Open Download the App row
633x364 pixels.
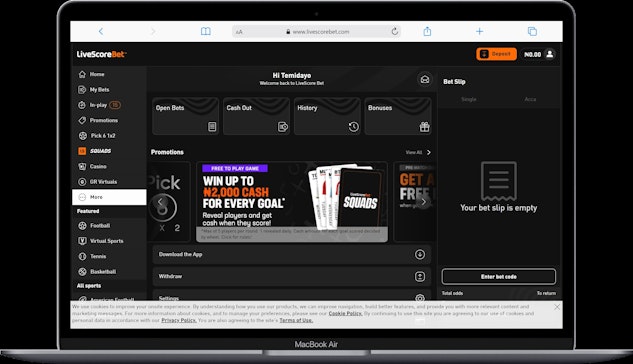(292, 254)
